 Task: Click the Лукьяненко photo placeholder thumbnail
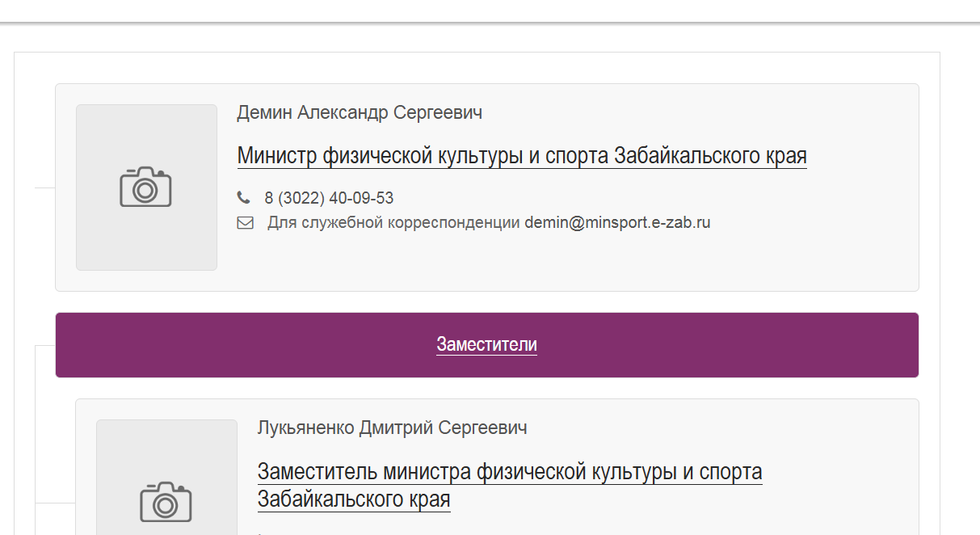166,477
